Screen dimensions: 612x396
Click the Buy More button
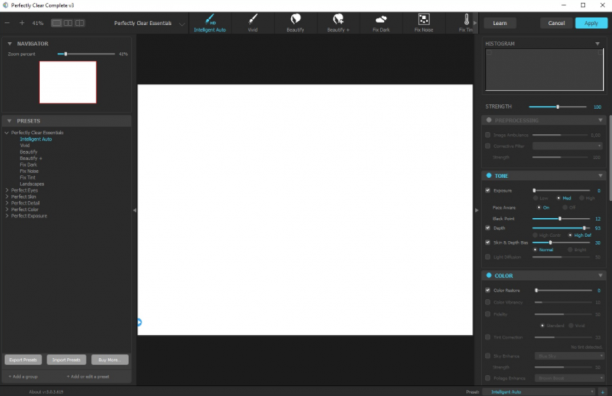(110, 360)
